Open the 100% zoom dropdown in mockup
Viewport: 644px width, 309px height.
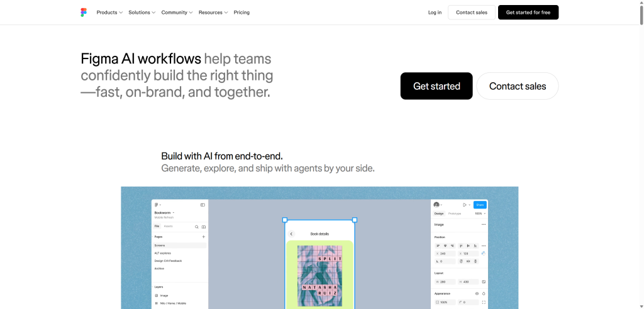pos(480,214)
